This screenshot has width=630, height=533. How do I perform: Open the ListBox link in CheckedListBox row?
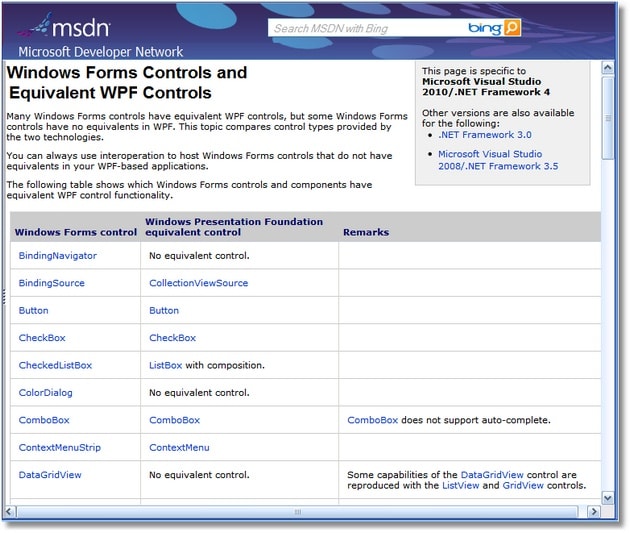click(166, 365)
